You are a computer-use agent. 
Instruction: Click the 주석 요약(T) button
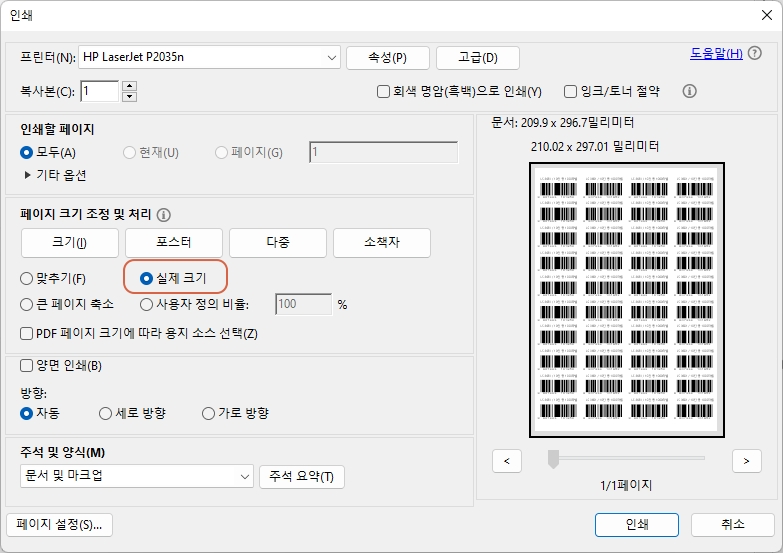point(302,477)
